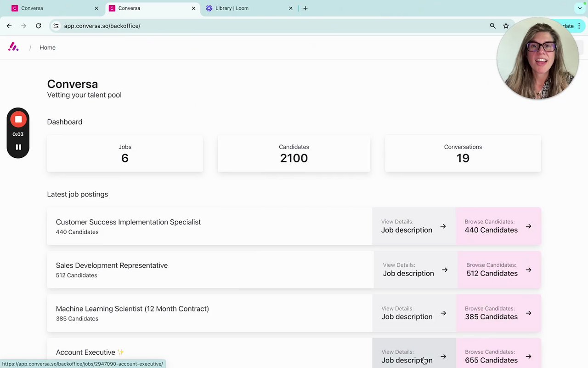Screen dimensions: 588x368
Task: Click arrow beside 655 Candidates
Action: [529, 356]
